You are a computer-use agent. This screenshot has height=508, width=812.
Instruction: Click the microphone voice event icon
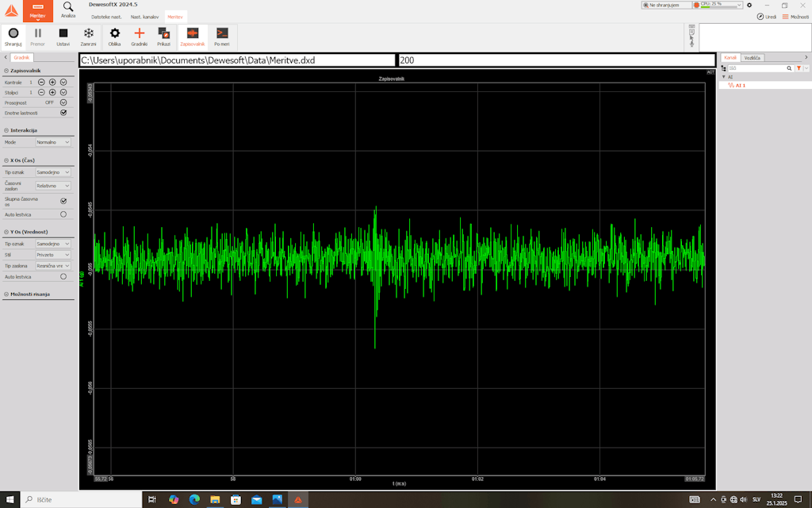pyautogui.click(x=691, y=44)
